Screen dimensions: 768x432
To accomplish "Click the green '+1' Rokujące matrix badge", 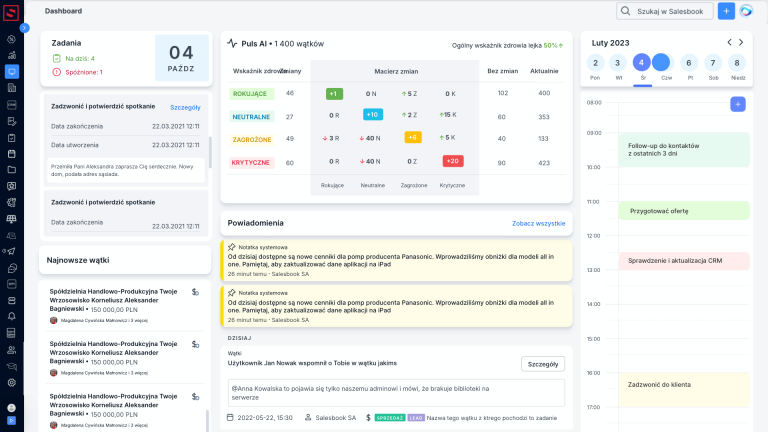I will click(x=334, y=93).
